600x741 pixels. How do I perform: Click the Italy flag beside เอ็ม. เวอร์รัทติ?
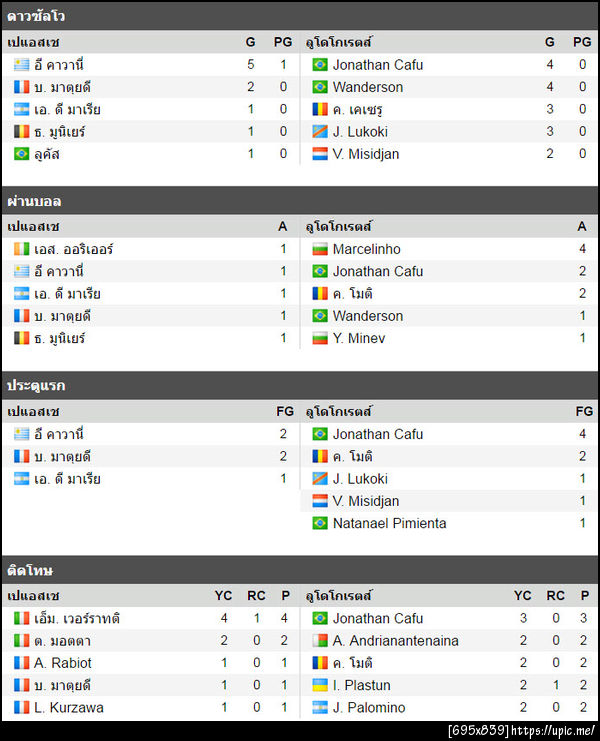click(x=22, y=618)
